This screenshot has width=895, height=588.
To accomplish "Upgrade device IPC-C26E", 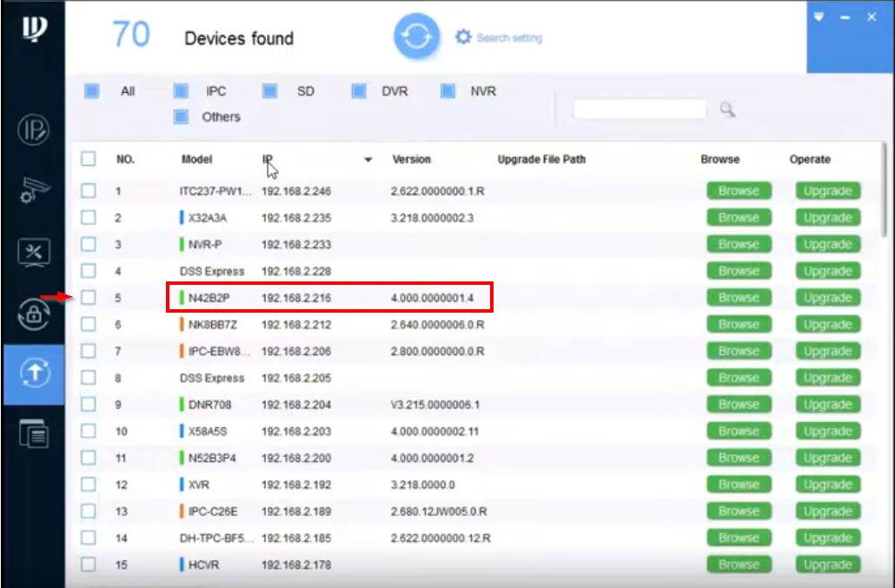I will 827,511.
